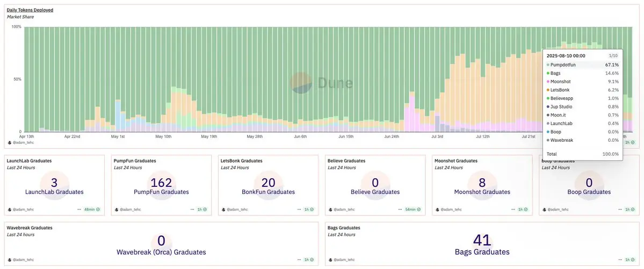Click the 1h refresh badge on Moonshot Graduates
Image resolution: width=644 pixels, height=269 pixels.
523,209
